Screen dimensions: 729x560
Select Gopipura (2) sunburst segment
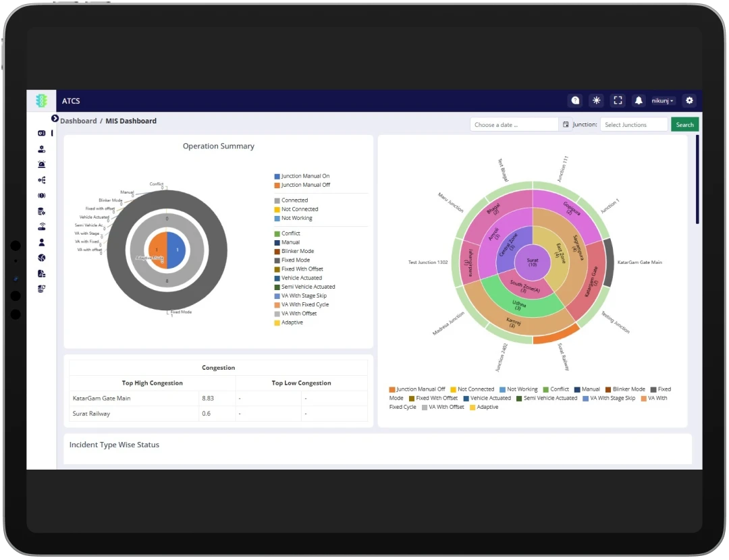571,209
